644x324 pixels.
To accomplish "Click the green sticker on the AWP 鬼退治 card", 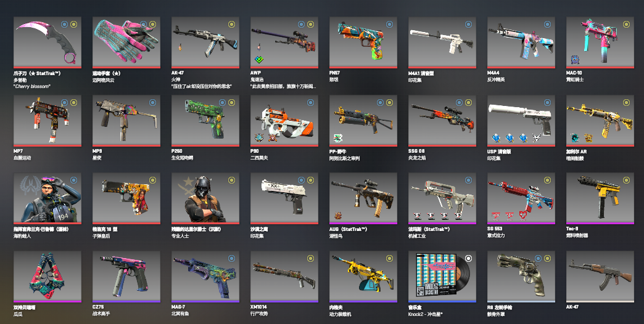I will click(259, 60).
